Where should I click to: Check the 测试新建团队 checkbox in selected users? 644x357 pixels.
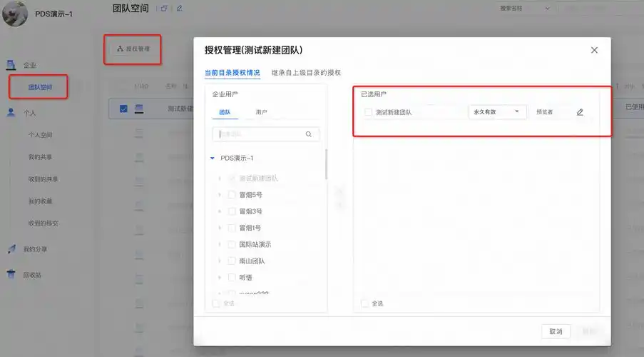(368, 112)
